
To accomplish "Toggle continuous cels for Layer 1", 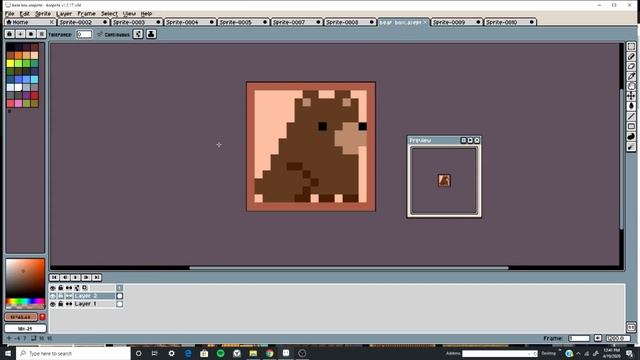I will pyautogui.click(x=69, y=304).
